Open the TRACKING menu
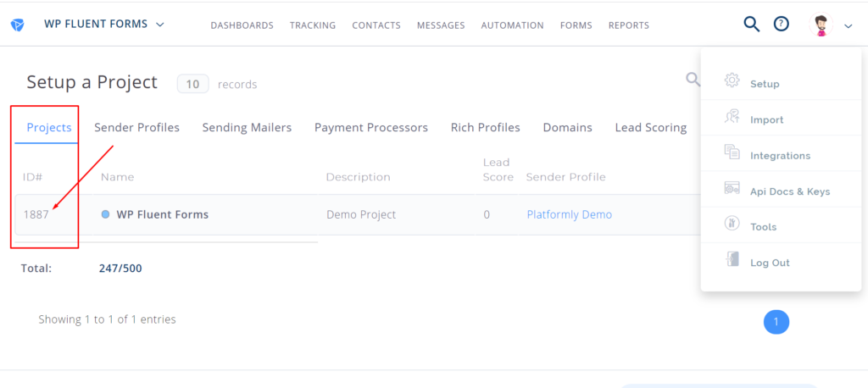Image resolution: width=868 pixels, height=388 pixels. pos(313,25)
